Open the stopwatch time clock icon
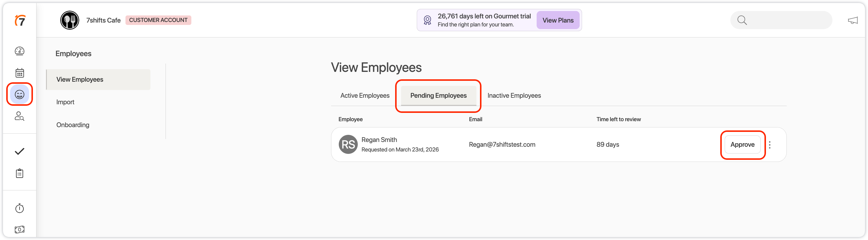This screenshot has width=868, height=240. 20,208
